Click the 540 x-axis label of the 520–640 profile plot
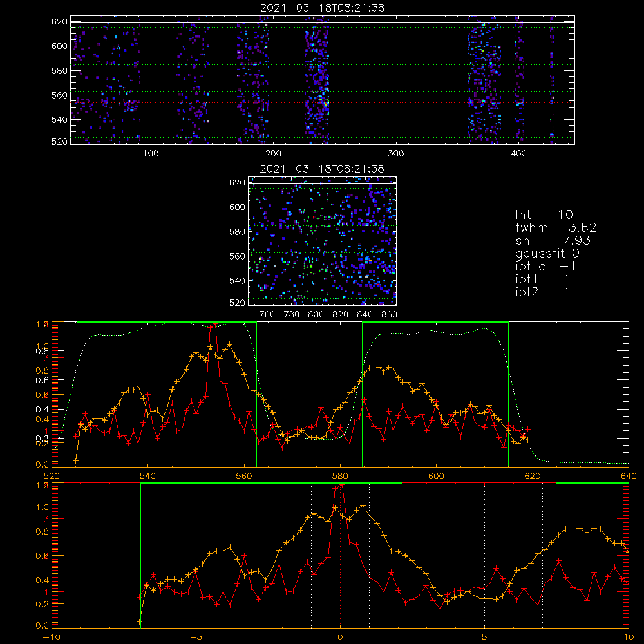The image size is (644, 644). pos(148,477)
